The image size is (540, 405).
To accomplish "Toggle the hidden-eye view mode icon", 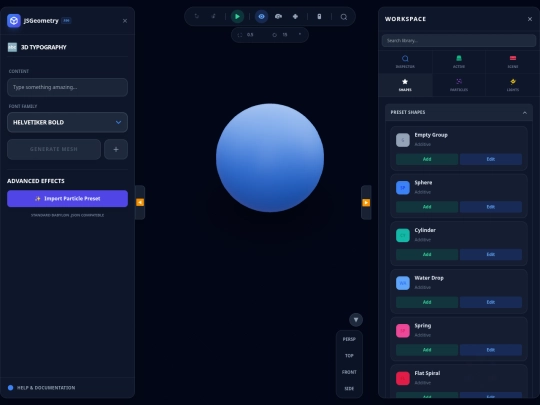I will [278, 17].
